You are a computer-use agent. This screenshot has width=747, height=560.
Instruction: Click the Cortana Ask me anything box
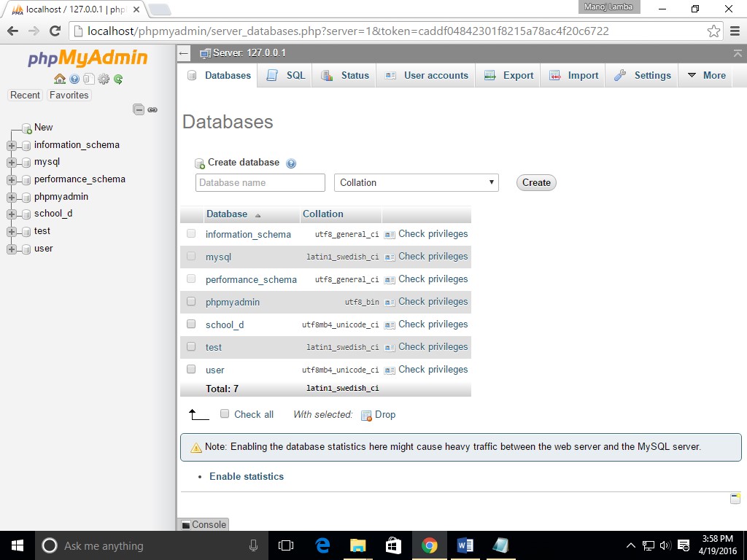click(151, 545)
